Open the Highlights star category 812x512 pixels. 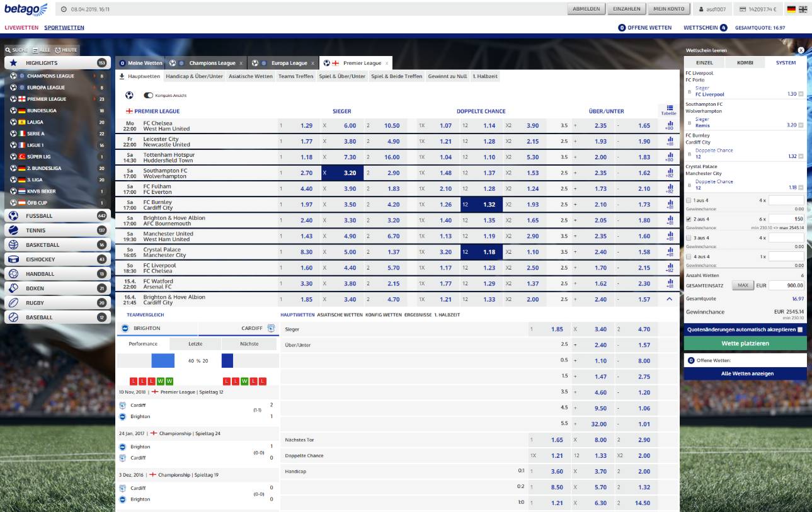(x=57, y=63)
